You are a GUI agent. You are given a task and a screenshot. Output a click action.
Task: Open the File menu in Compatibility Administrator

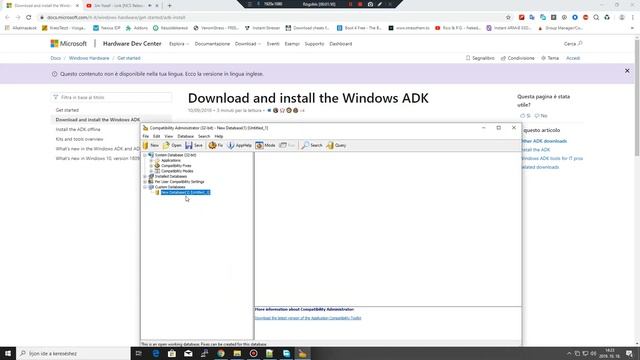[x=146, y=136]
